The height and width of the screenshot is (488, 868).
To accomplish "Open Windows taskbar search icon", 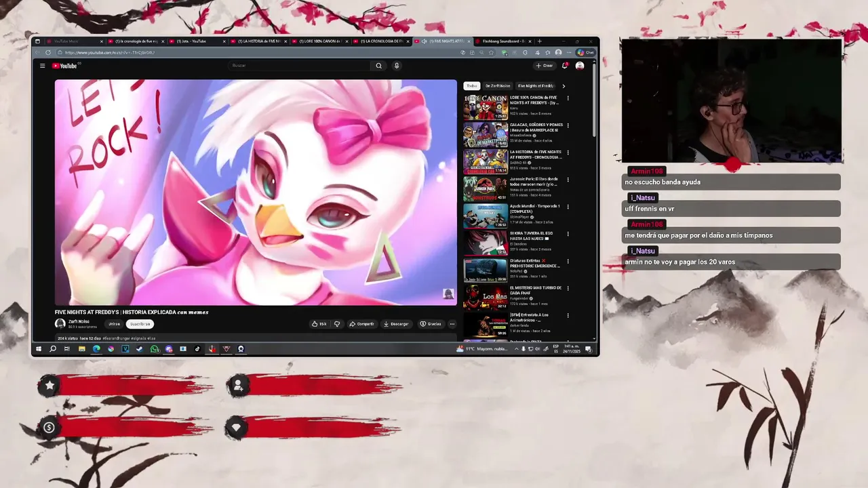I will click(x=53, y=349).
